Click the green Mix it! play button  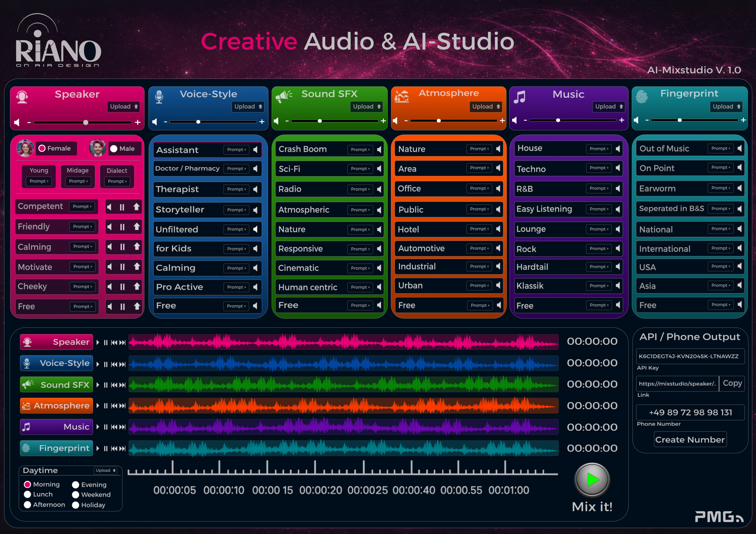coord(592,480)
